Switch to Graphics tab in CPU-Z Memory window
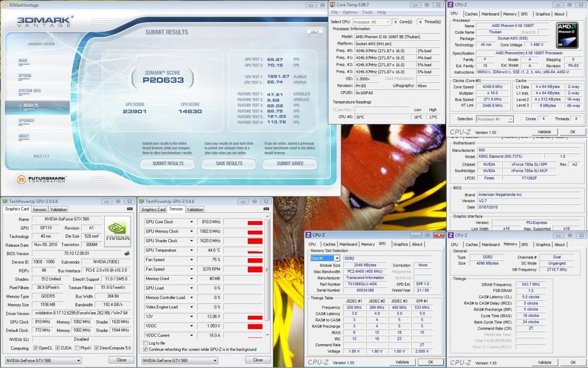The width and height of the screenshot is (588, 368). (543, 245)
